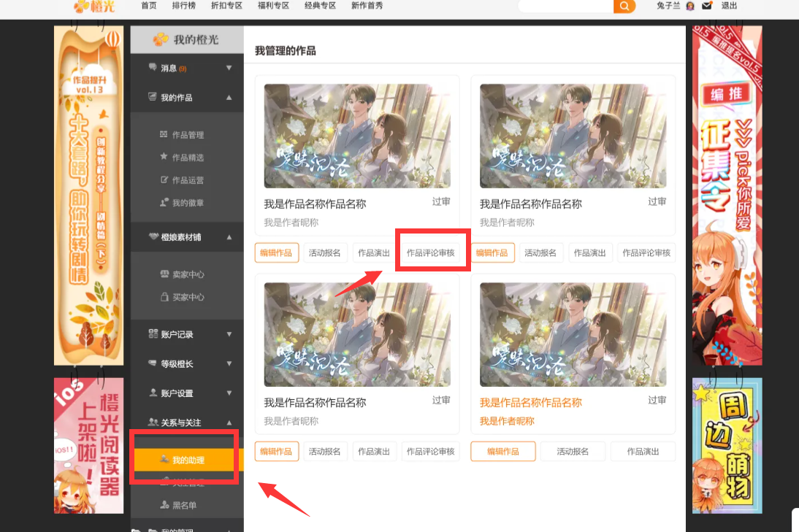This screenshot has width=799, height=532.
Task: Click 活动报名 under the bottom-left work
Action: click(324, 452)
